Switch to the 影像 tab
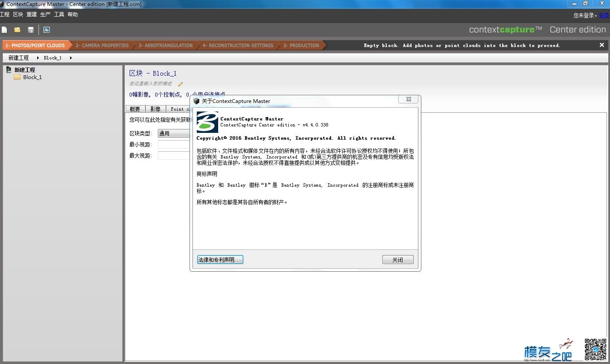 [x=155, y=109]
